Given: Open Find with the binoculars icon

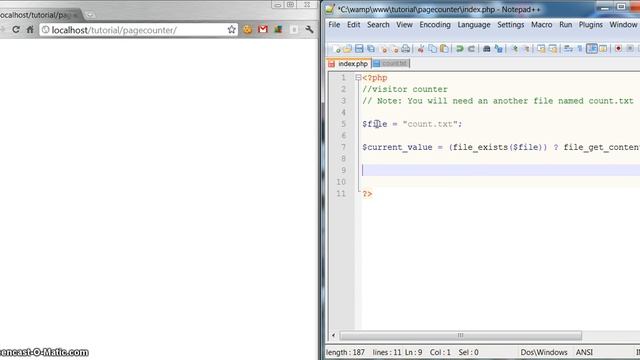Looking at the screenshot, I should click(x=487, y=49).
